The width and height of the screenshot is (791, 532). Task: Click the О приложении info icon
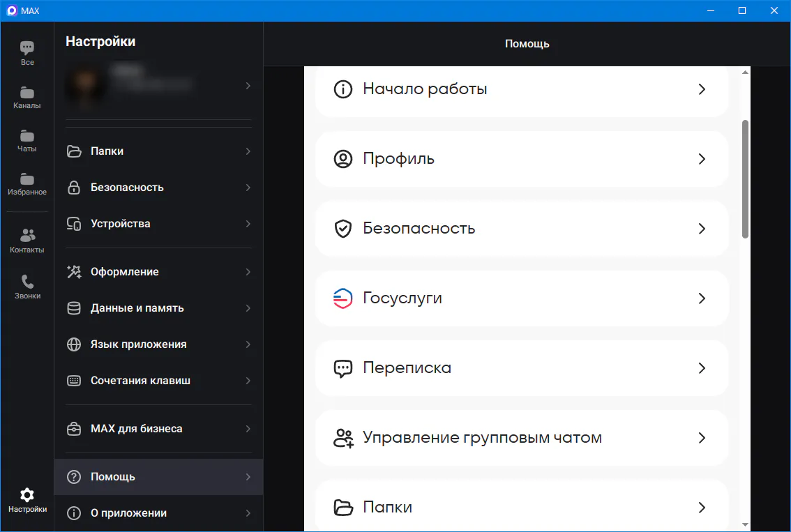tap(74, 513)
